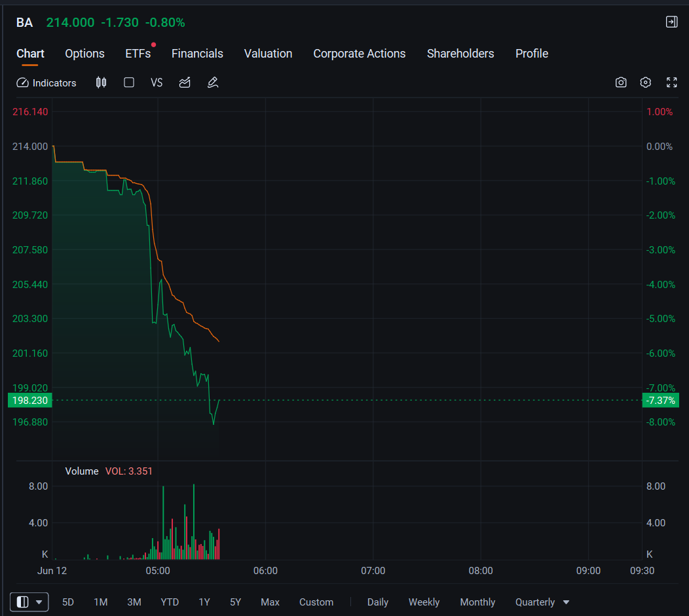689x616 pixels.
Task: Switch to Weekly interval
Action: (424, 602)
